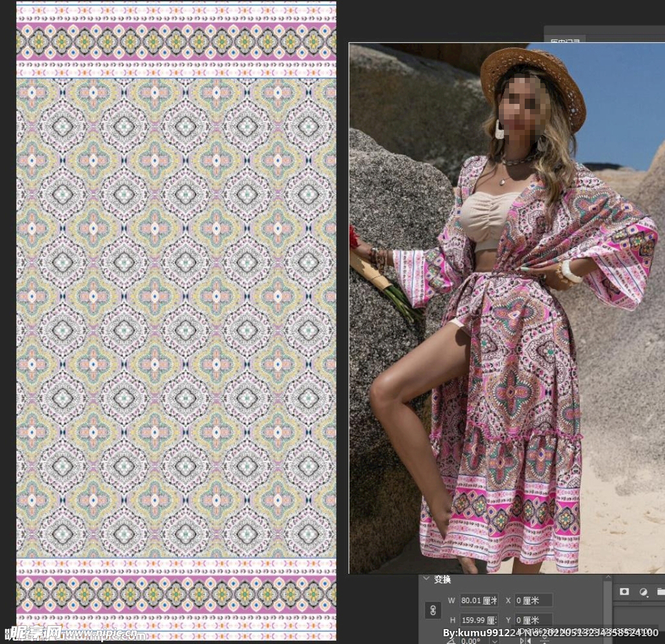Image resolution: width=665 pixels, height=644 pixels.
Task: Select the X position input field
Action: [533, 601]
